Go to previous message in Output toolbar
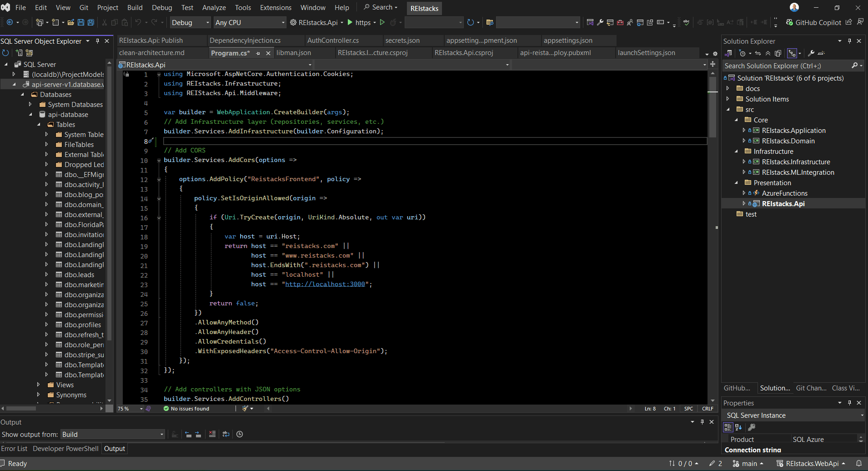The width and height of the screenshot is (868, 471). coord(188,434)
